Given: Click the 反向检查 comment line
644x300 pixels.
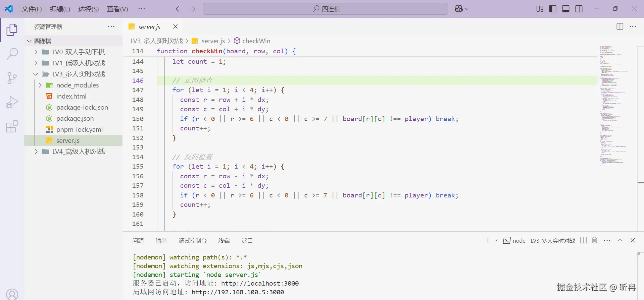Looking at the screenshot, I should click(192, 157).
